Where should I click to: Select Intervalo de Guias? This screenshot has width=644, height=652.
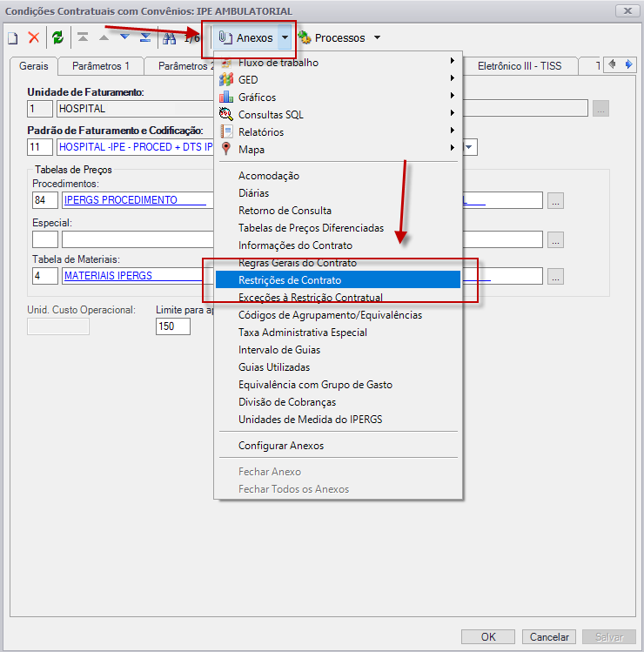click(338, 350)
